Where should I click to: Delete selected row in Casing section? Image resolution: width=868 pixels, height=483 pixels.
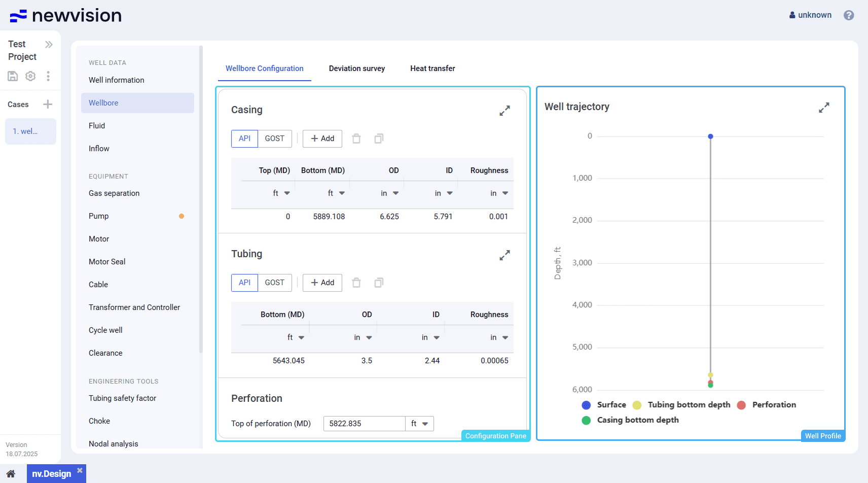(x=356, y=139)
